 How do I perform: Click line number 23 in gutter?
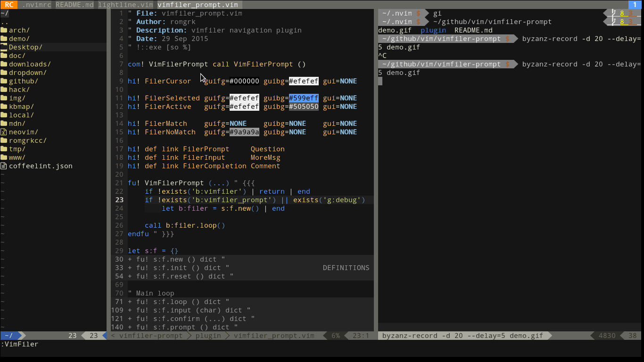119,200
